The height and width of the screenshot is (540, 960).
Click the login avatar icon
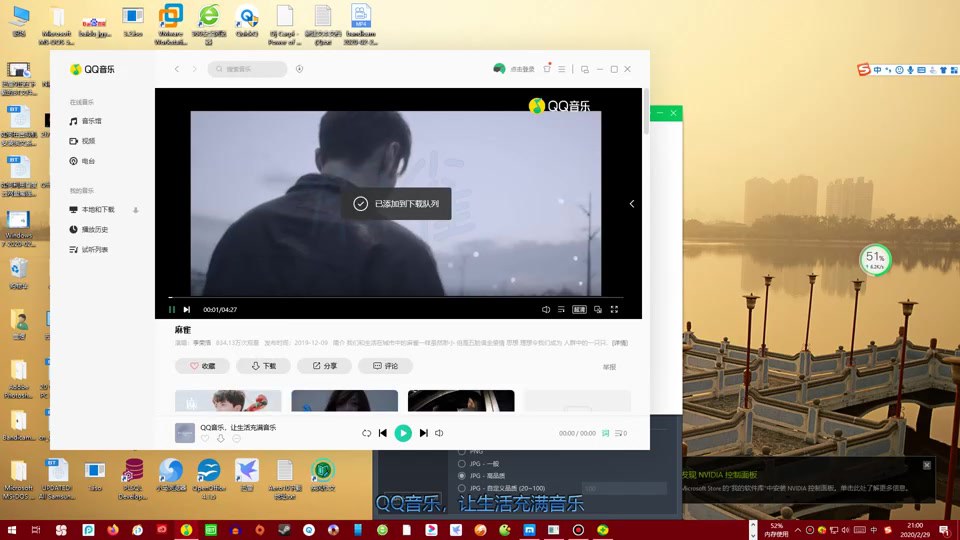pos(499,69)
